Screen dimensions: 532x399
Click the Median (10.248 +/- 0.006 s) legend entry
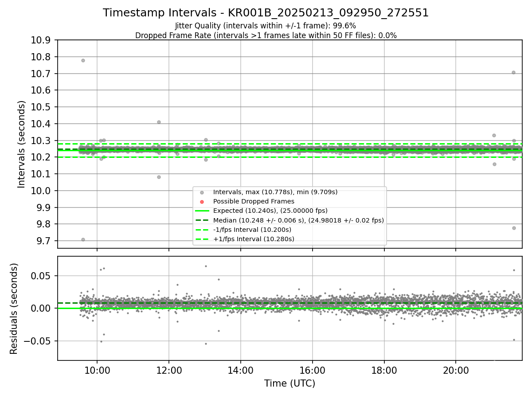point(298,220)
